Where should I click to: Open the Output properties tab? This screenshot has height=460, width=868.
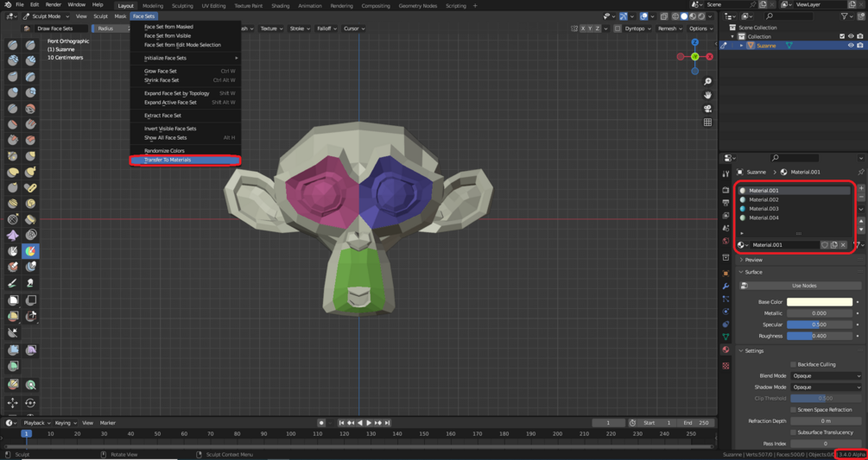click(x=725, y=202)
